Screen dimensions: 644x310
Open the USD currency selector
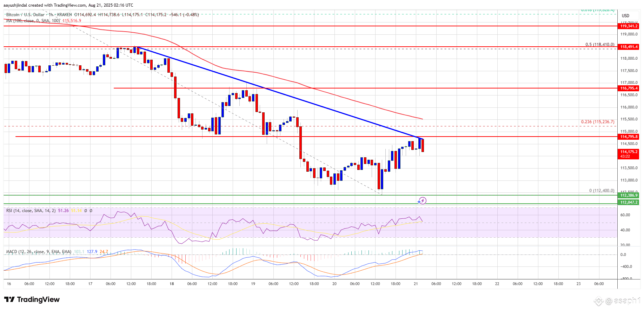tap(625, 16)
